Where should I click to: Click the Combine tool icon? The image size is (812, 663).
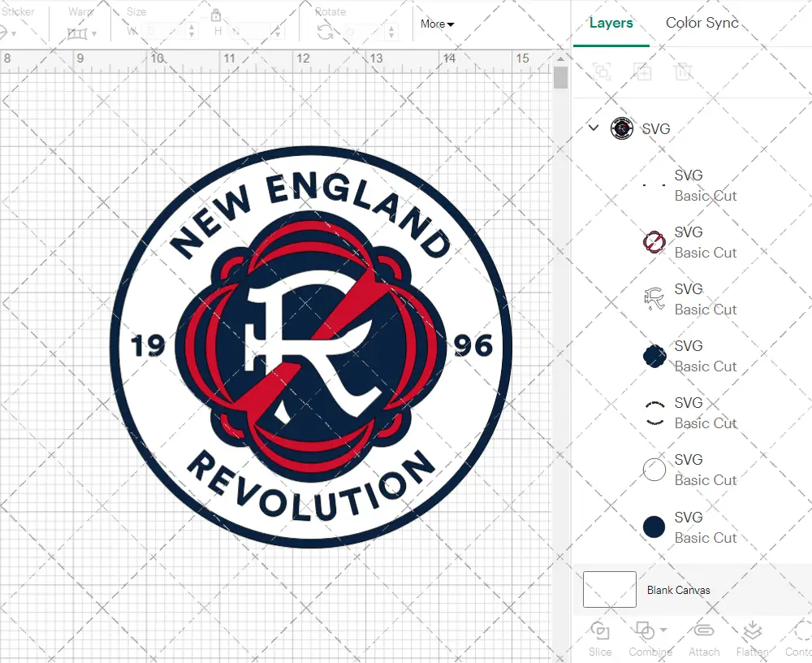[645, 630]
